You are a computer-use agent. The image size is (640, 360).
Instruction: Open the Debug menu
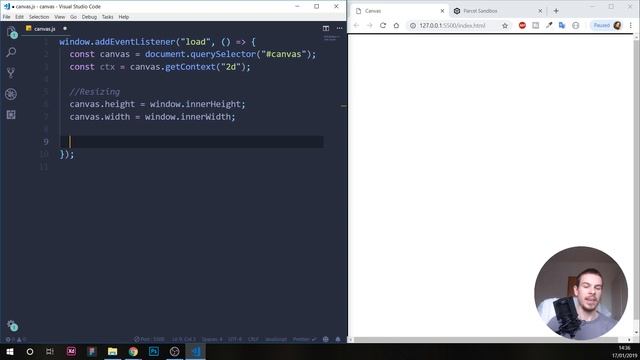(x=89, y=17)
